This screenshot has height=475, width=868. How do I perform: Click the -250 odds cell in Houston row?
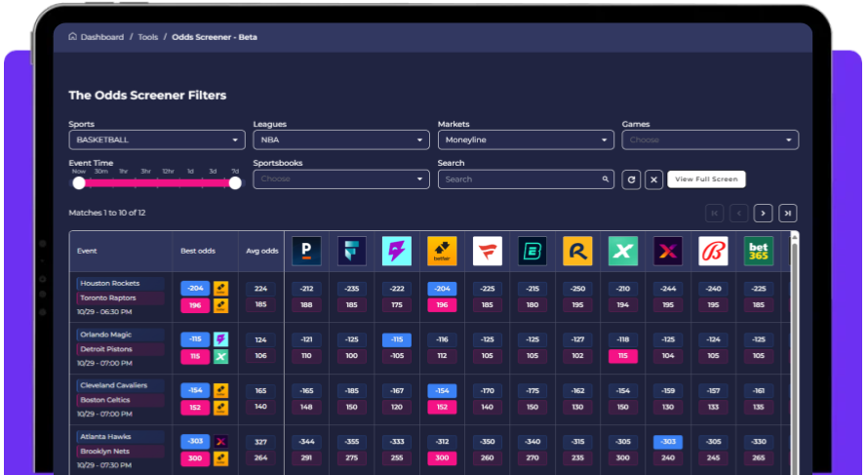click(577, 289)
